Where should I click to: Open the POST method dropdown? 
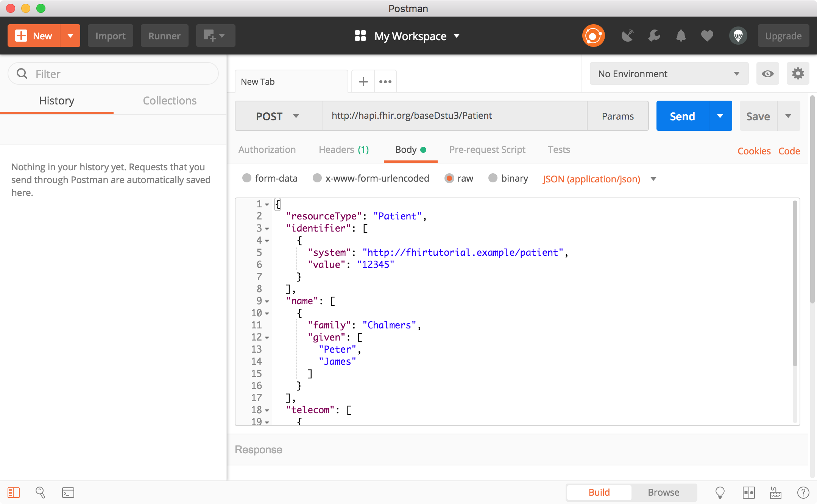[279, 116]
